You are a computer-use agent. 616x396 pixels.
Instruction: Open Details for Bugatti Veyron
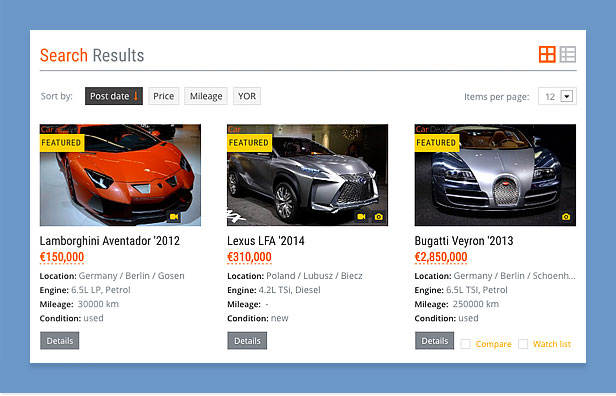click(x=434, y=341)
